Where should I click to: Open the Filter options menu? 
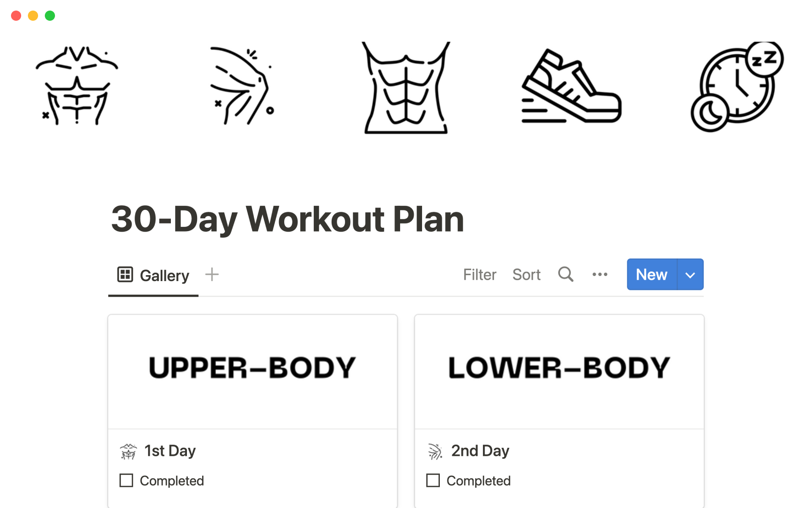click(478, 274)
